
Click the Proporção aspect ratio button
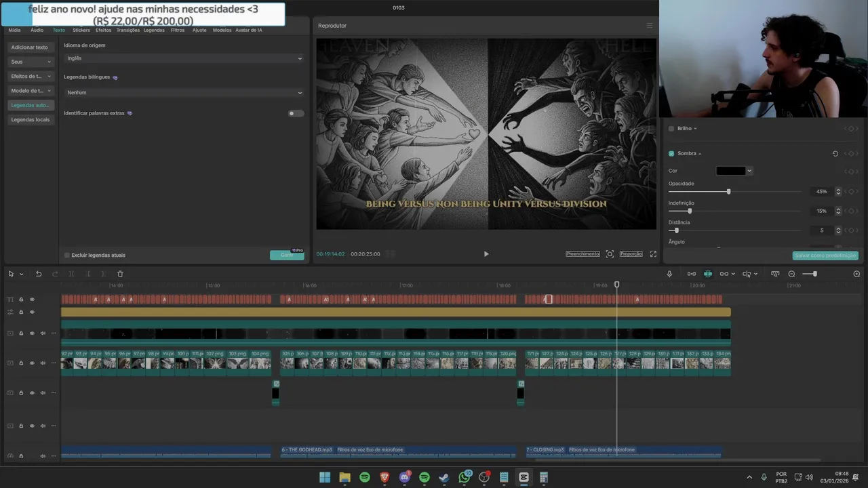pos(631,254)
